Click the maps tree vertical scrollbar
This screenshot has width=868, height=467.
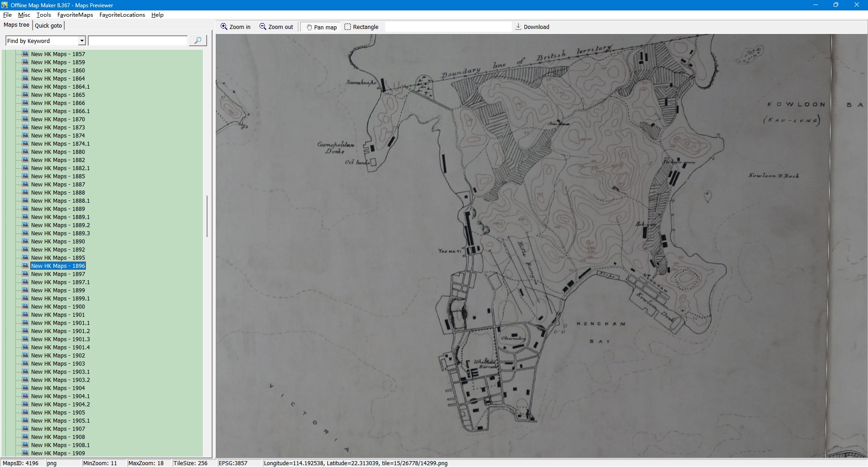click(x=207, y=216)
